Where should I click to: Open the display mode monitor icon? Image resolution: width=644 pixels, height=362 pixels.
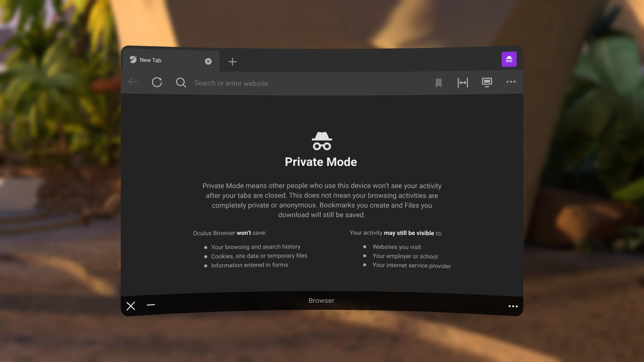pyautogui.click(x=487, y=82)
